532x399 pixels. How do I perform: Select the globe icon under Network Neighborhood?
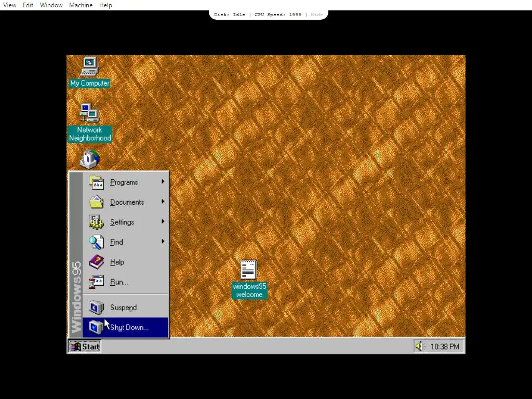[x=89, y=159]
